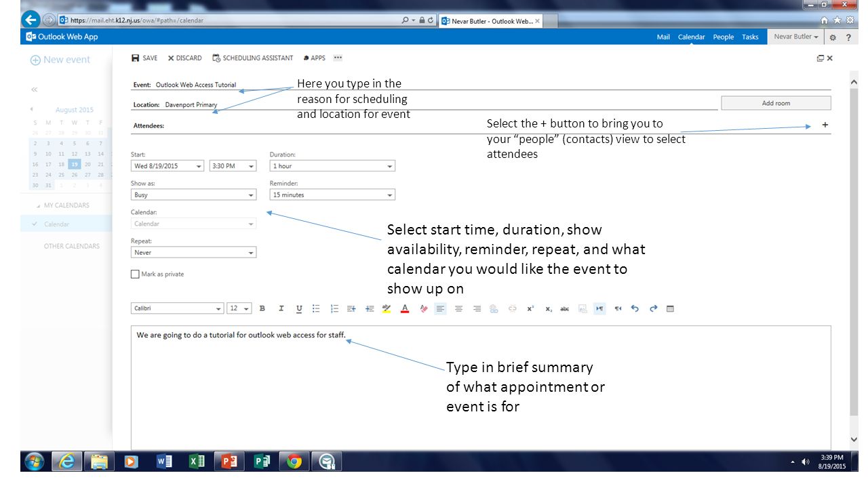The image size is (868, 488).
Task: Open the Duration dropdown
Action: tap(332, 166)
